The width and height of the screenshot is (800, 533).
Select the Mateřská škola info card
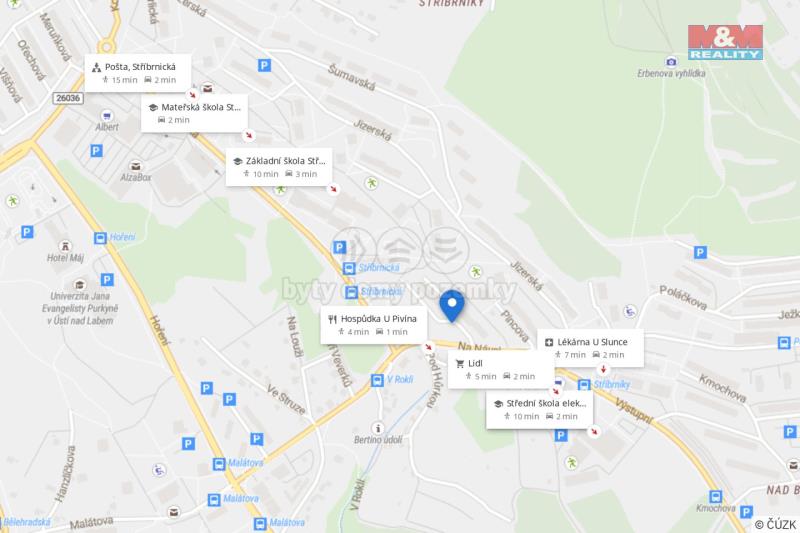click(194, 113)
